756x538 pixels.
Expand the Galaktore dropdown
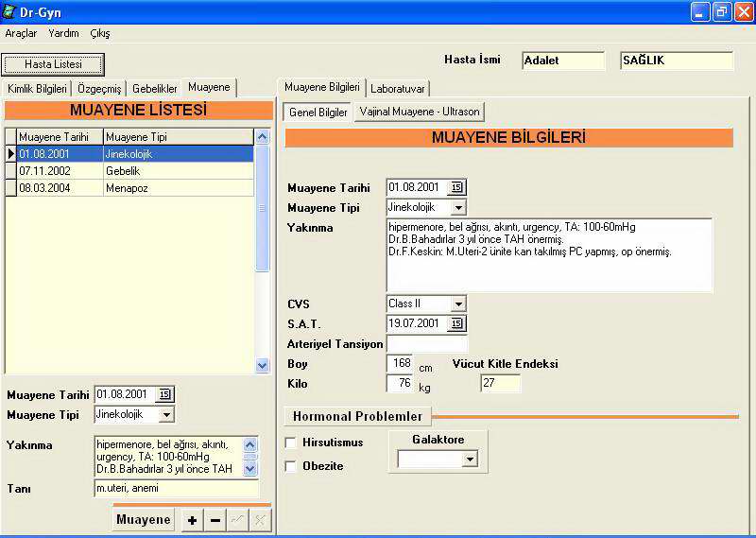coord(469,460)
